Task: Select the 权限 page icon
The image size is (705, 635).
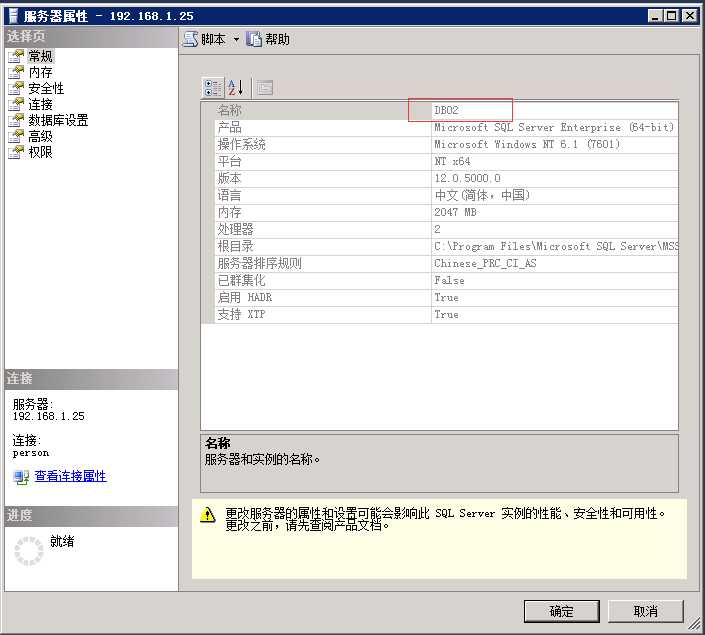Action: pos(16,152)
